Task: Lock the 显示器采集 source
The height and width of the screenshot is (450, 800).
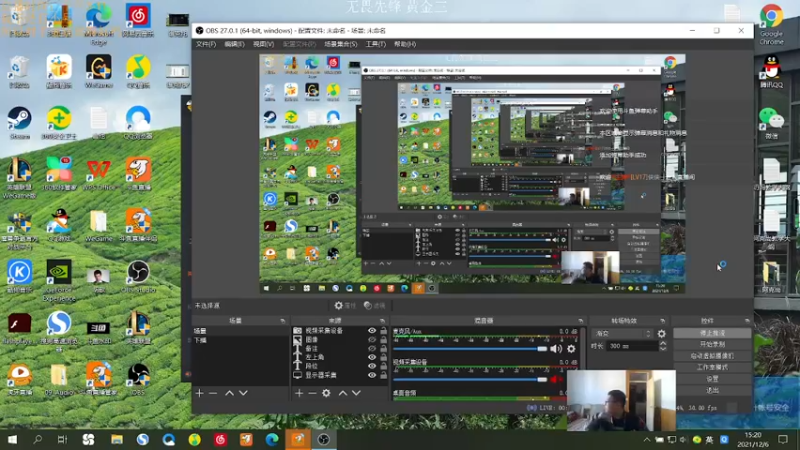Action: pyautogui.click(x=384, y=375)
